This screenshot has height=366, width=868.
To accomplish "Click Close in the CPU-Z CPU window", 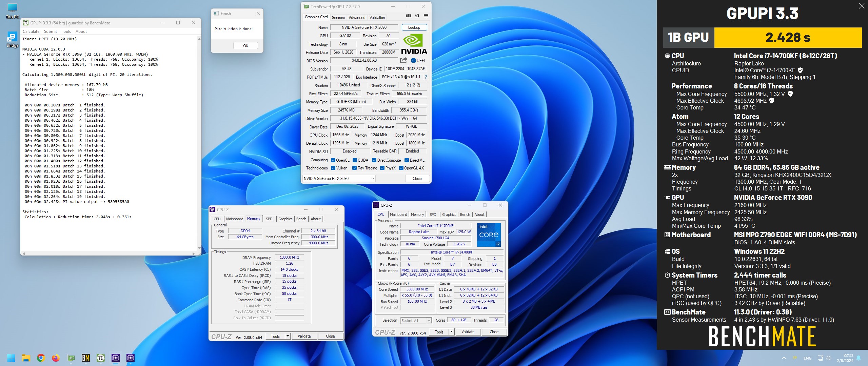I will (x=494, y=332).
